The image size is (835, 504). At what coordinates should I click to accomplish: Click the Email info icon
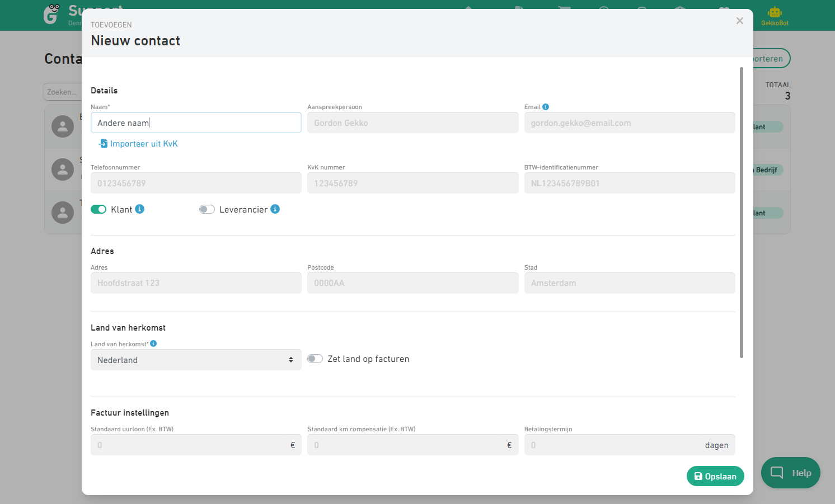546,107
